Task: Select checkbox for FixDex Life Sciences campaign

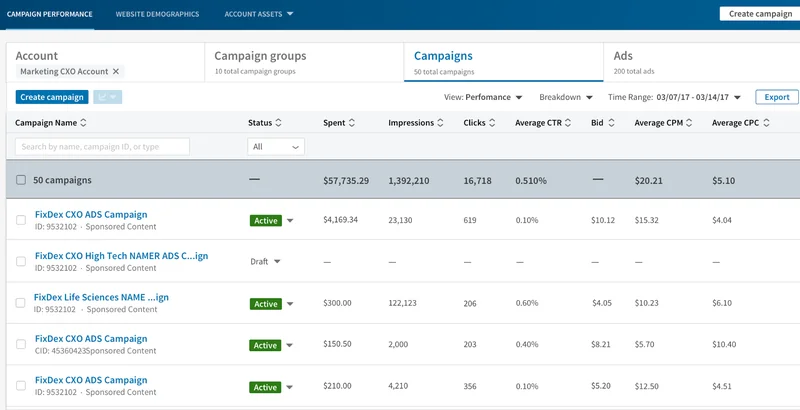Action: click(x=20, y=302)
